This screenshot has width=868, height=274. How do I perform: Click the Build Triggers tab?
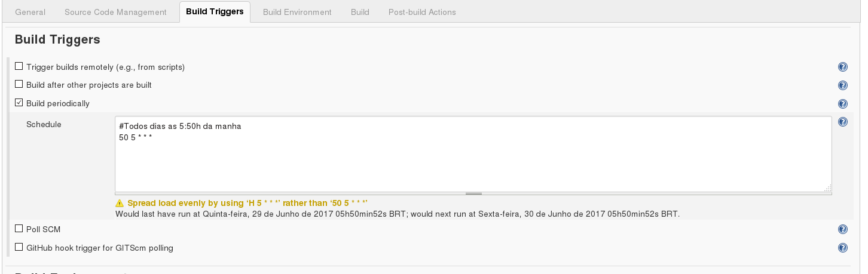pos(215,12)
